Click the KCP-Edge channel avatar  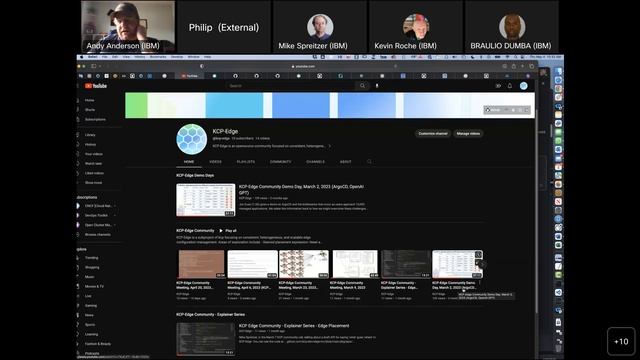click(191, 139)
